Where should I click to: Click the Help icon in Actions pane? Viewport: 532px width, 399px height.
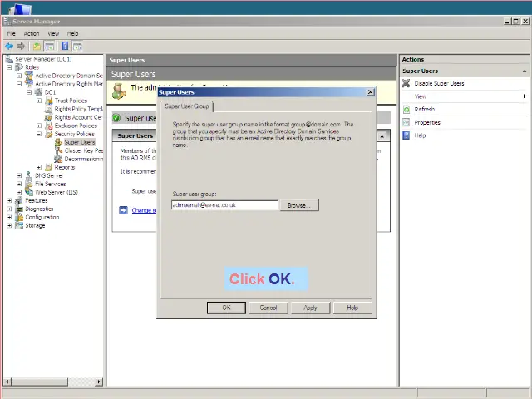pos(406,135)
